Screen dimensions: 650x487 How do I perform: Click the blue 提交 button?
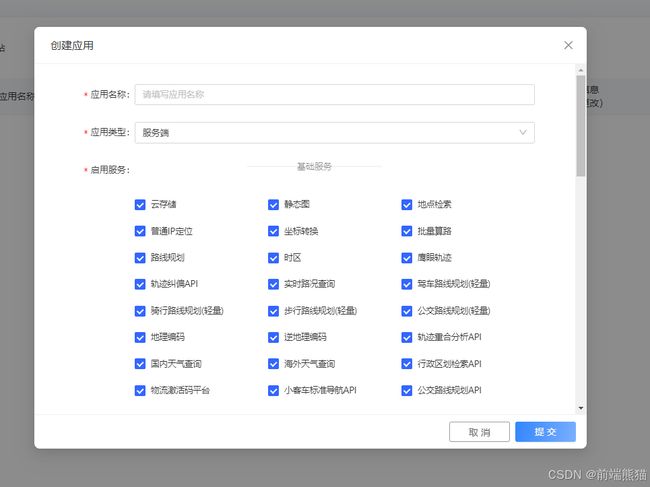546,432
